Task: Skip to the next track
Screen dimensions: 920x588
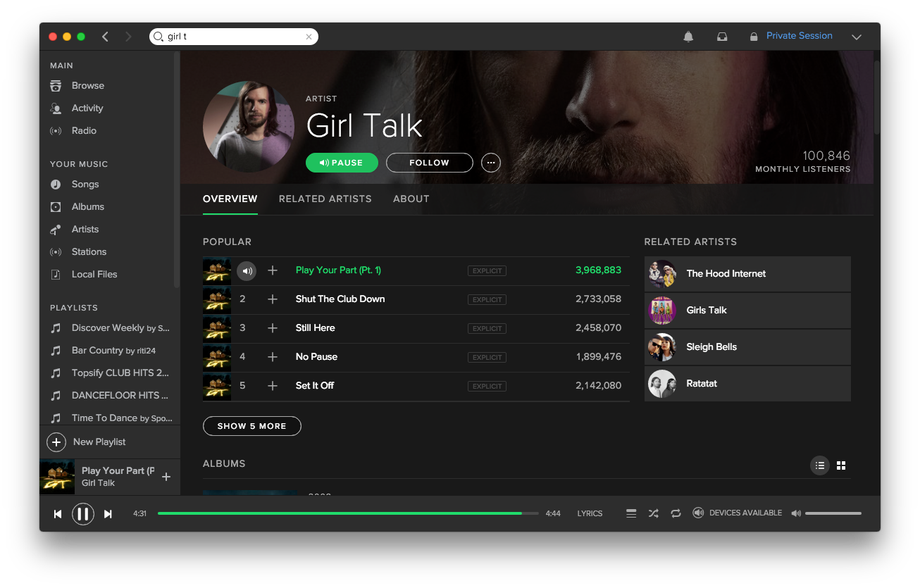Action: [108, 514]
